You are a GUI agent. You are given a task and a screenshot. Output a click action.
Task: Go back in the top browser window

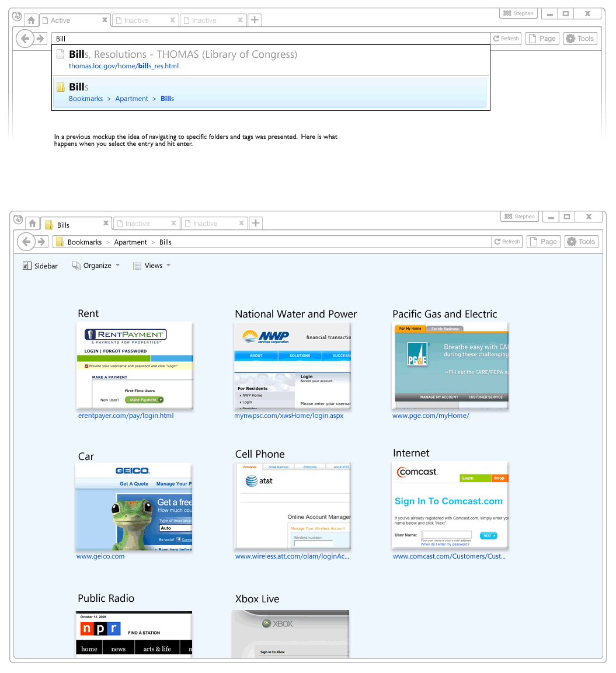click(25, 39)
